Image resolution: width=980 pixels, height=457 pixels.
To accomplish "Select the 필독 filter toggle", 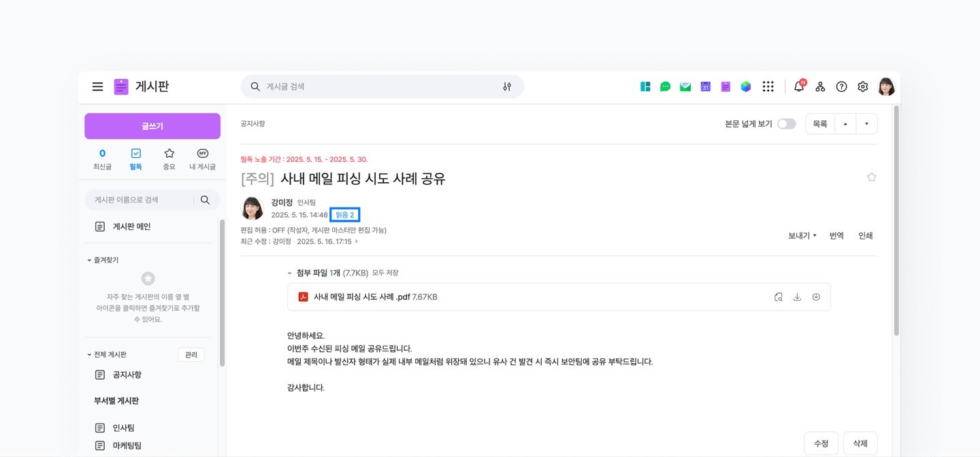I will click(135, 158).
